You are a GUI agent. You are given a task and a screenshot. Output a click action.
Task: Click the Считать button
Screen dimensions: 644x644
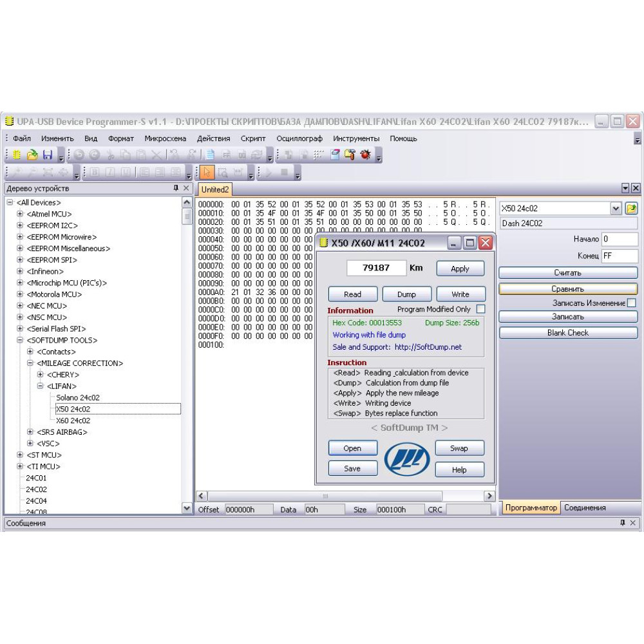[567, 272]
